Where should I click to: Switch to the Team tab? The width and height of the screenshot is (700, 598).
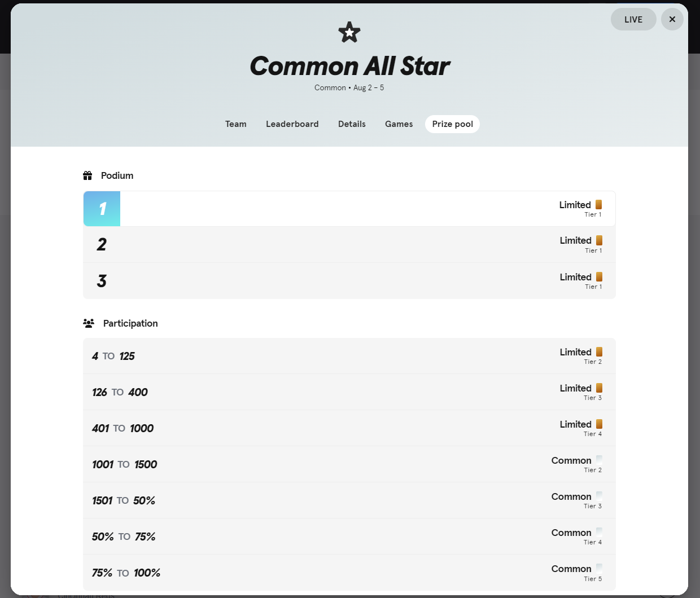pos(236,124)
